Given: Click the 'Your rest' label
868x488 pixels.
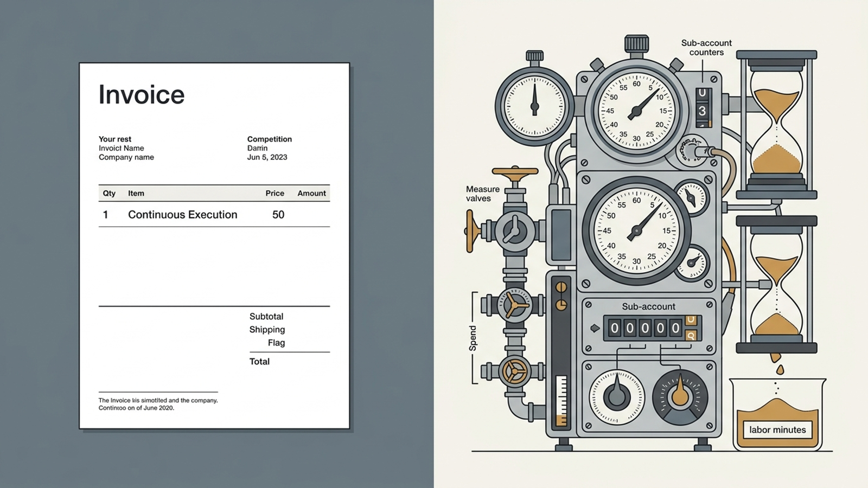Looking at the screenshot, I should pyautogui.click(x=115, y=139).
